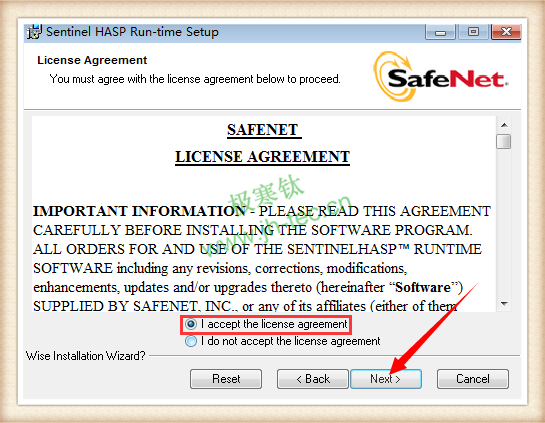545x423 pixels.
Task: Click the license text scroll down arrow
Action: click(x=504, y=304)
